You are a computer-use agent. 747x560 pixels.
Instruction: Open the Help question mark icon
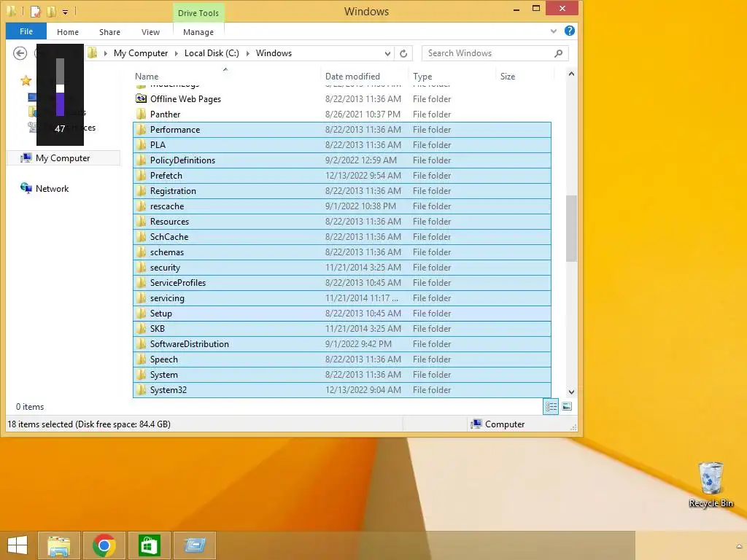point(569,31)
